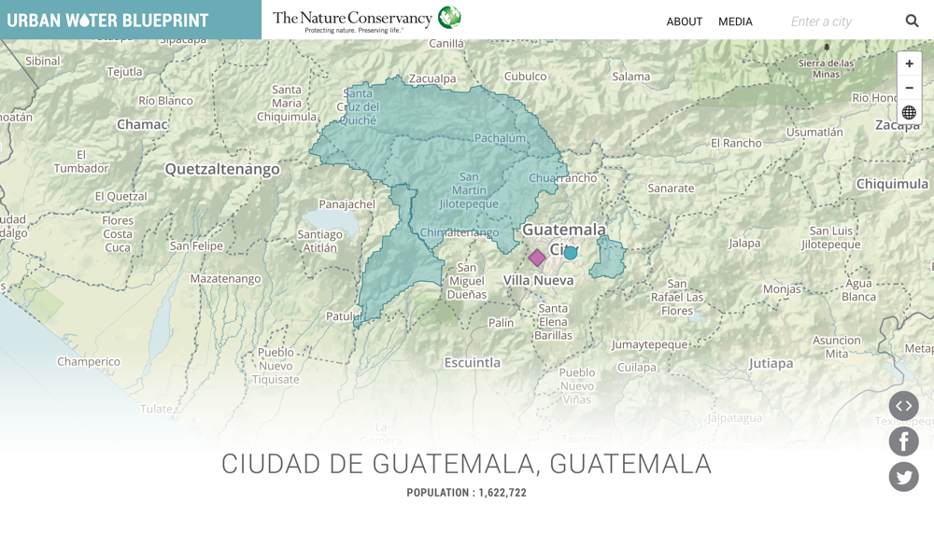Click the Jutiapa map label
This screenshot has height=560, width=934.
coord(771,364)
